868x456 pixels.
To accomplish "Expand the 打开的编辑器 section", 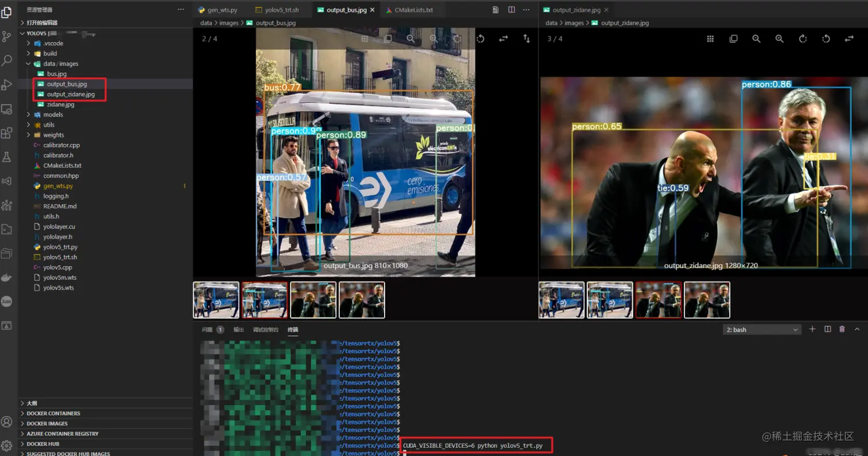I will tap(105, 22).
